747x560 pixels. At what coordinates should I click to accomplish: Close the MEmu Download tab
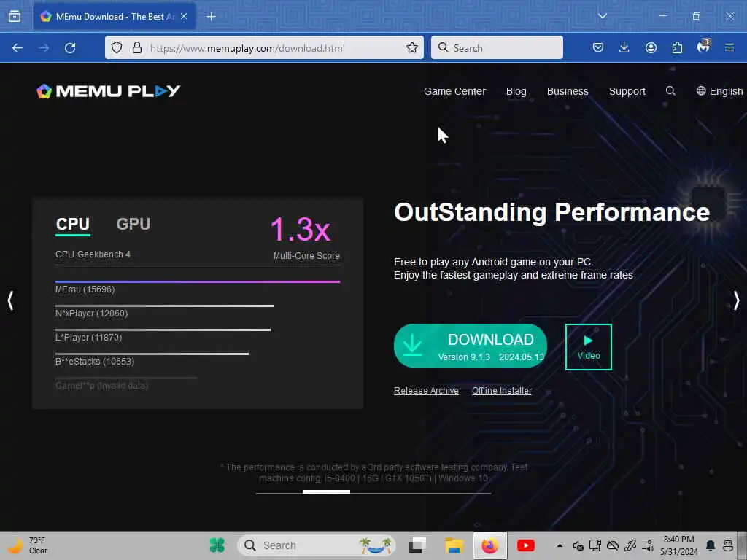184,16
